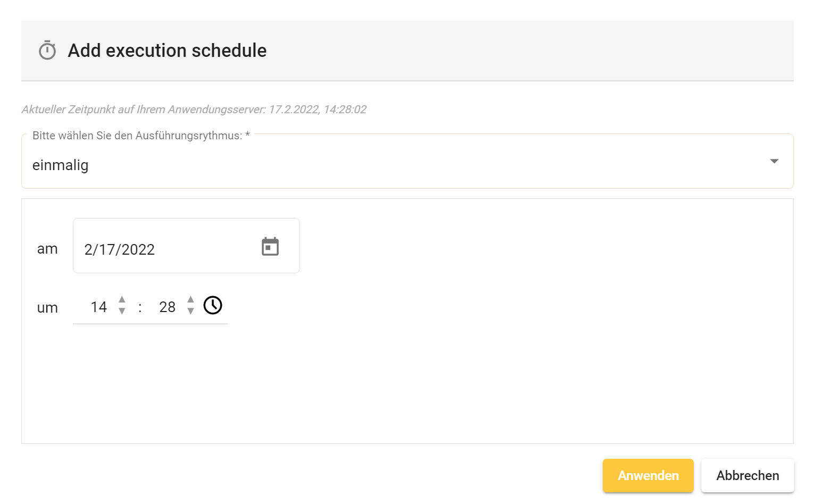The width and height of the screenshot is (814, 504).
Task: Click the 'um' time label
Action: tap(47, 308)
